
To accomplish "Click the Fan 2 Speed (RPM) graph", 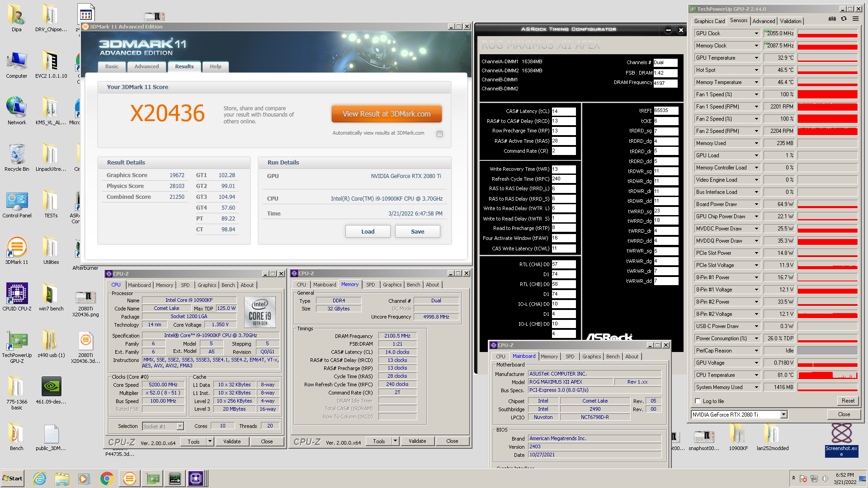I will point(827,131).
